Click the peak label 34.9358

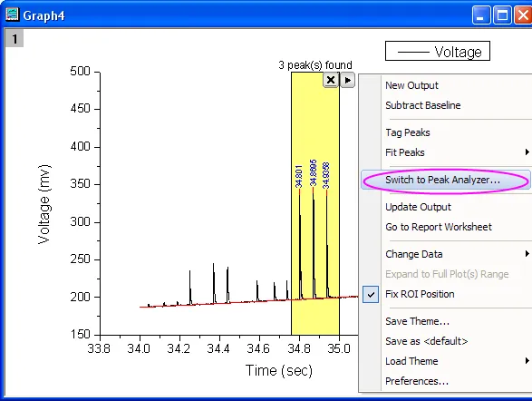pyautogui.click(x=325, y=175)
